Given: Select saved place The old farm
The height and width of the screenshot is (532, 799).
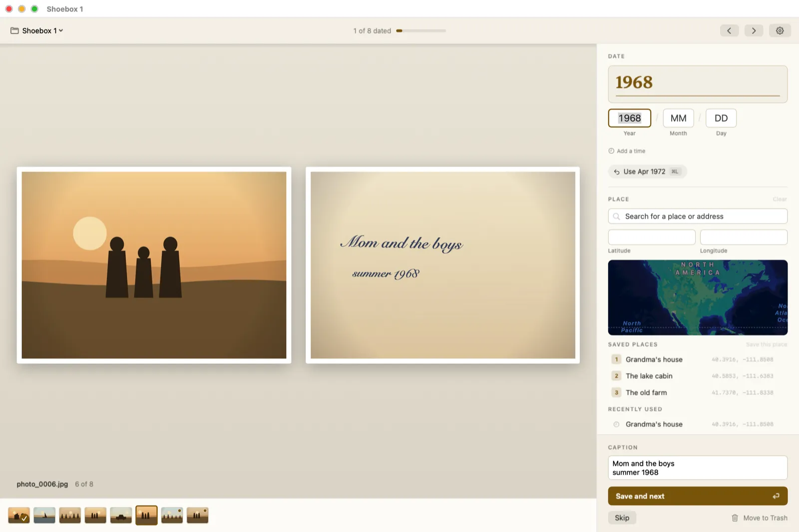Looking at the screenshot, I should click(698, 392).
